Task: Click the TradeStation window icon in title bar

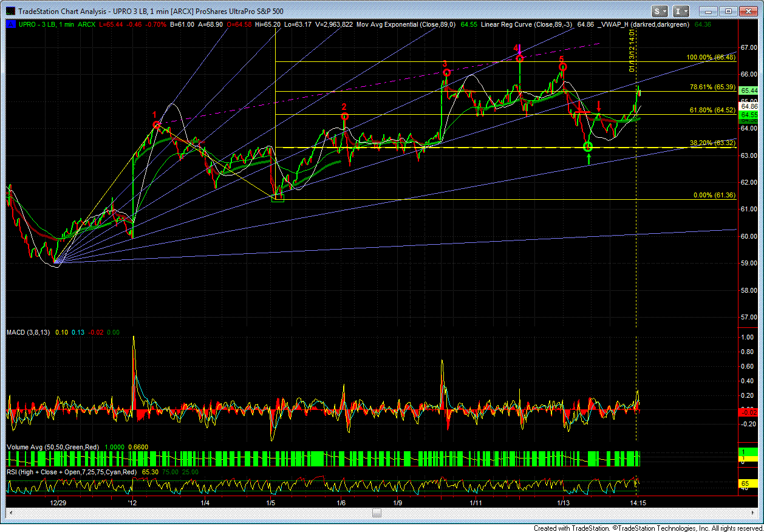Action: 11,11
